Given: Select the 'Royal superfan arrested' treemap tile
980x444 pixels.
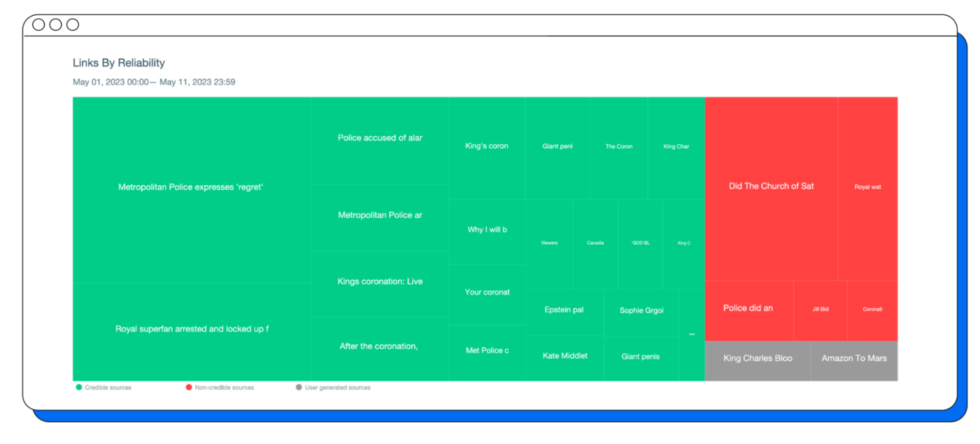Looking at the screenshot, I should [x=192, y=329].
